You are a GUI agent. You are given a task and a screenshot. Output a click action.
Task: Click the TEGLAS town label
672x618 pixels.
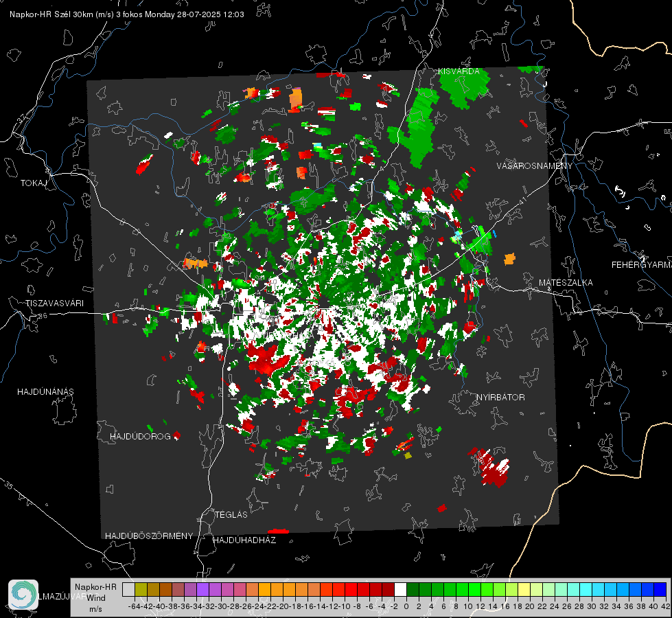[x=231, y=514]
